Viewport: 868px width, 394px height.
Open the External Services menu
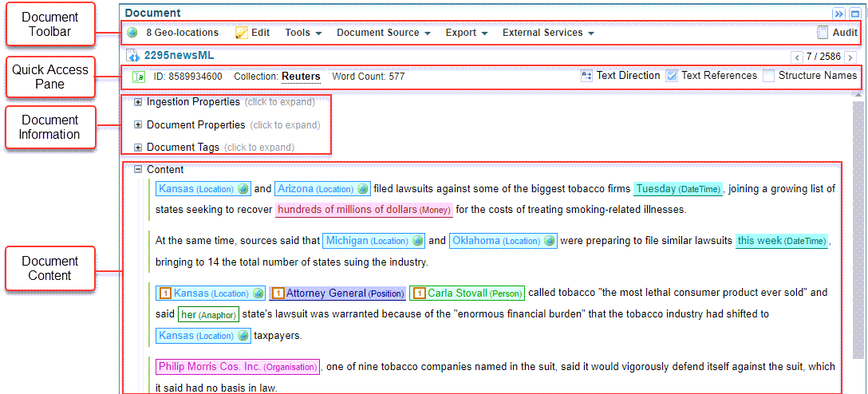[548, 33]
